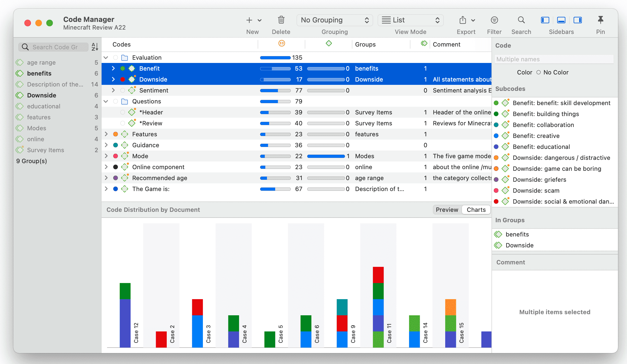Select the No Color radio button
The height and width of the screenshot is (364, 627).
[538, 73]
